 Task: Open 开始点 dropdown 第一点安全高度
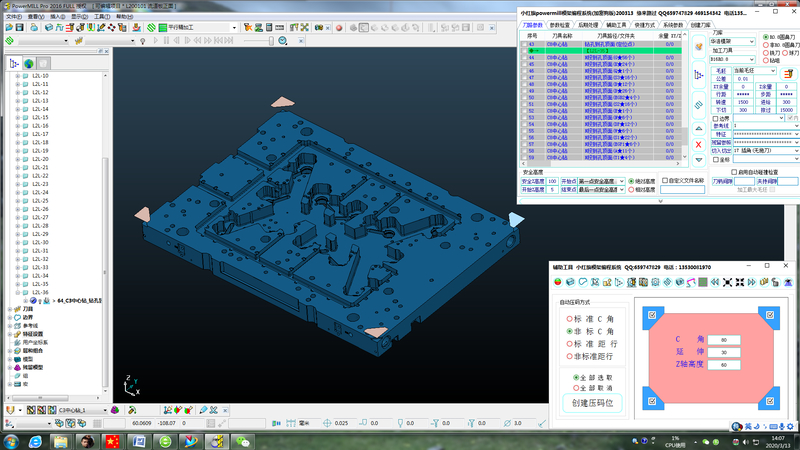(601, 181)
